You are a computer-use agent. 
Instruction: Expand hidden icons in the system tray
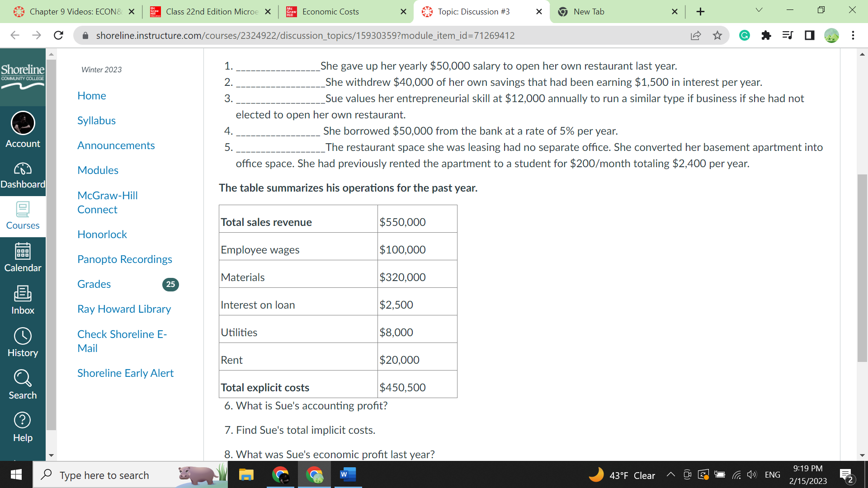click(x=671, y=475)
